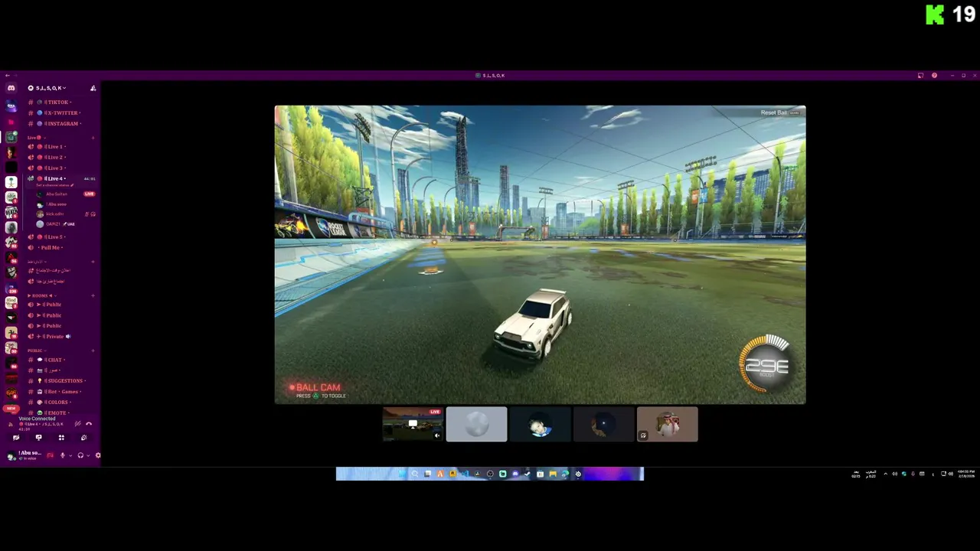
Task: Open the activities launcher icon
Action: pyautogui.click(x=61, y=438)
